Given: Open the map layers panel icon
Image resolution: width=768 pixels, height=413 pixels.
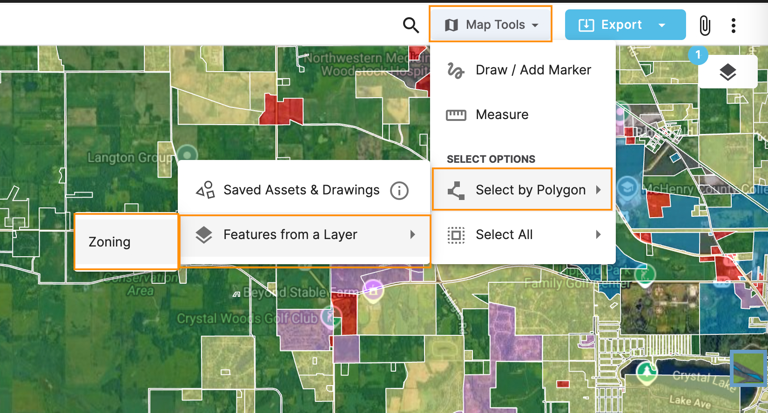Looking at the screenshot, I should click(x=728, y=72).
